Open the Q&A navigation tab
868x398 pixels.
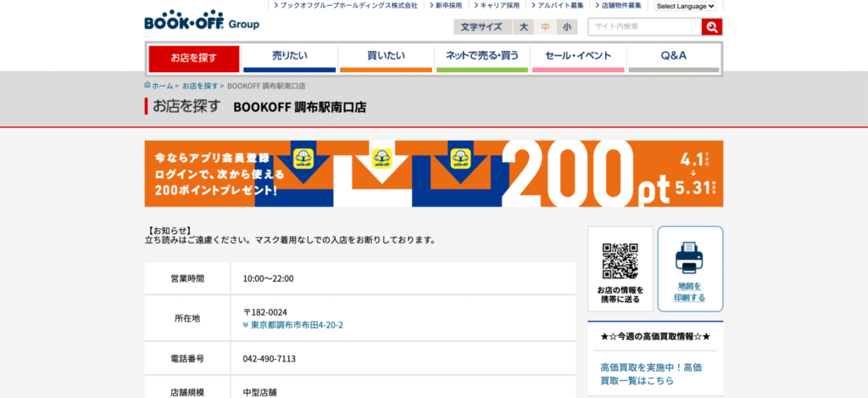click(674, 59)
